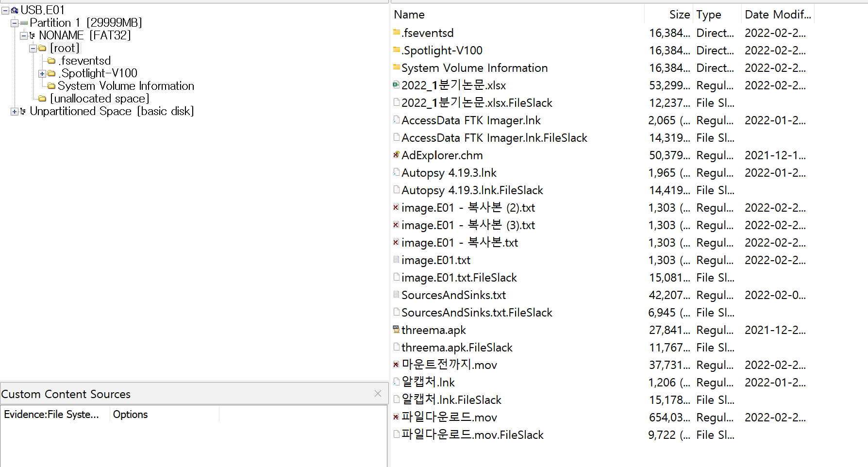Sort file list by Name column
The height and width of the screenshot is (467, 868).
[517, 15]
